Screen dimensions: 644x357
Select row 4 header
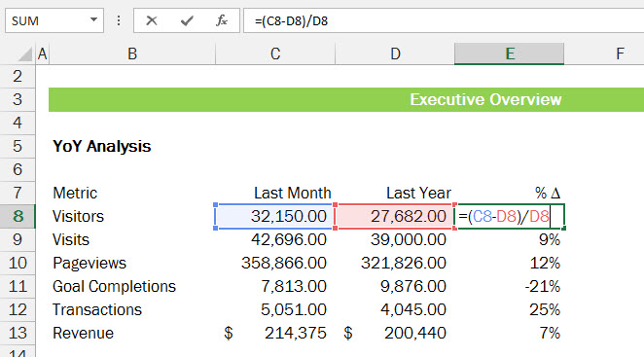tap(18, 123)
